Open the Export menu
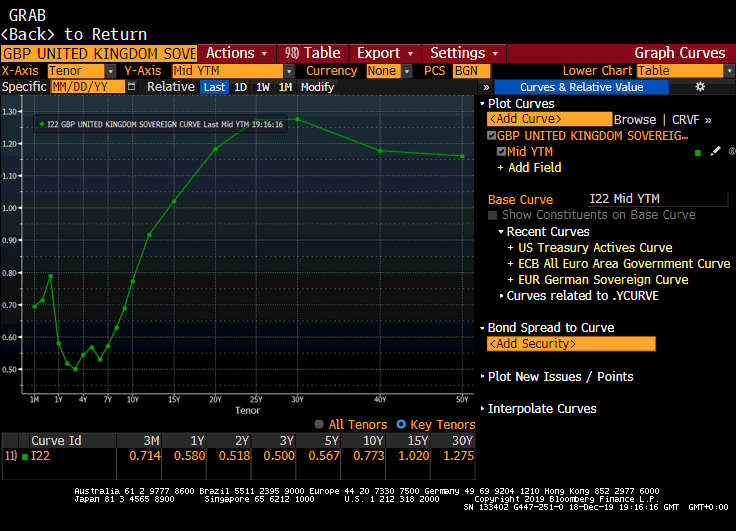The height and width of the screenshot is (531, 736). click(x=384, y=53)
